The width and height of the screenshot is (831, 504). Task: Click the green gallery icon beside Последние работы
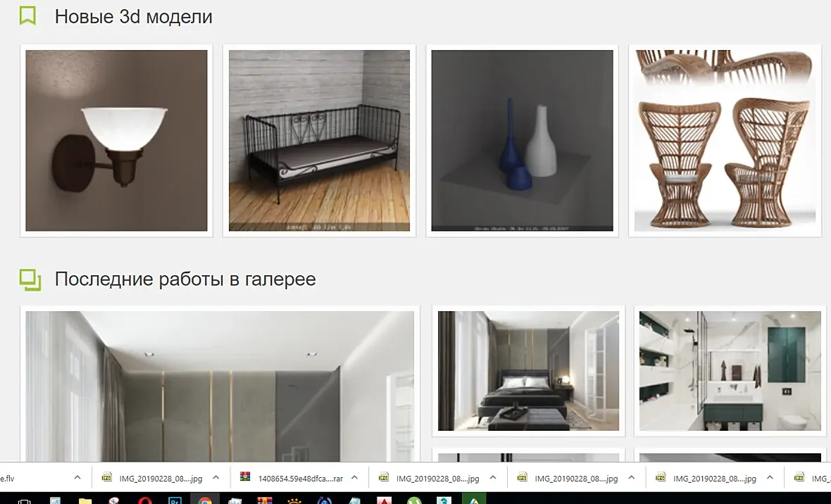tap(30, 280)
